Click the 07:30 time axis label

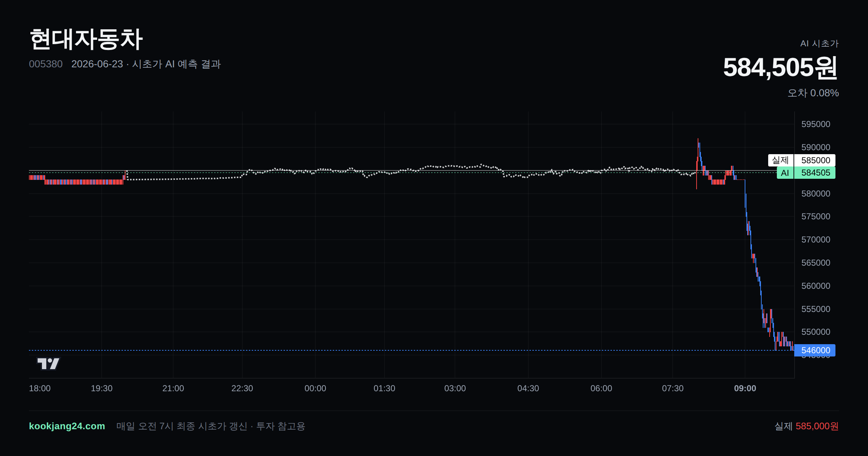pos(673,388)
